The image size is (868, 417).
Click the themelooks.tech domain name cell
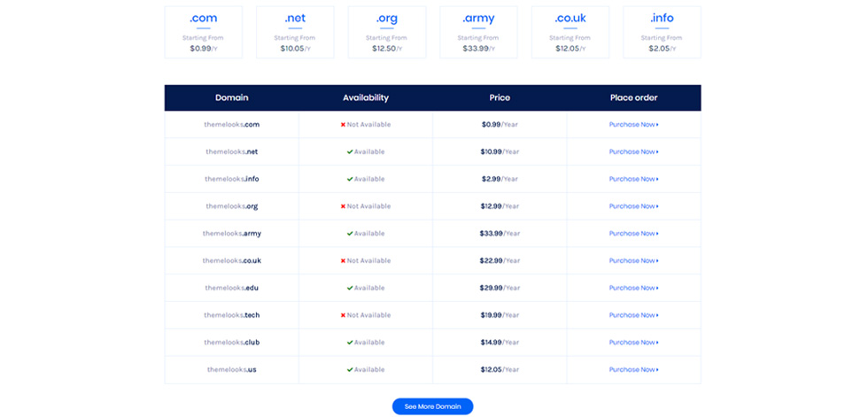pos(231,314)
